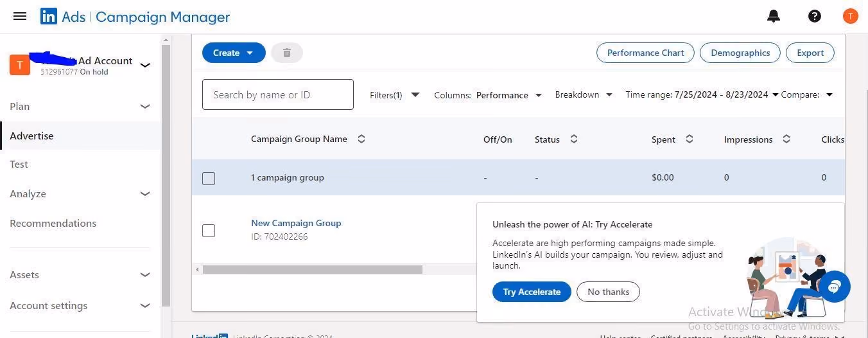Click the table horizontal scrollbar thumb

click(x=313, y=270)
